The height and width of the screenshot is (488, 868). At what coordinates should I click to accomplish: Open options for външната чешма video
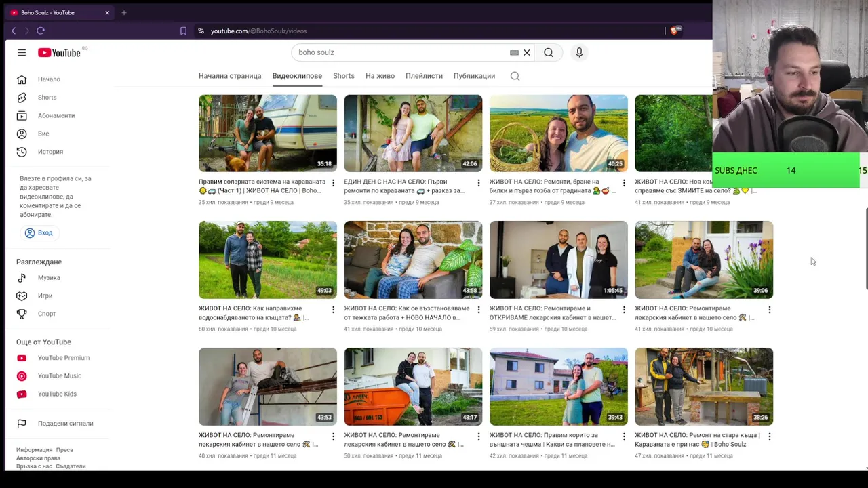tap(624, 436)
